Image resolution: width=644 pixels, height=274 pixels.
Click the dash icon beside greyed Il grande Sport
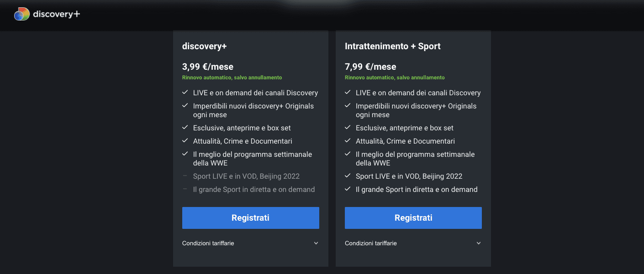(x=185, y=189)
